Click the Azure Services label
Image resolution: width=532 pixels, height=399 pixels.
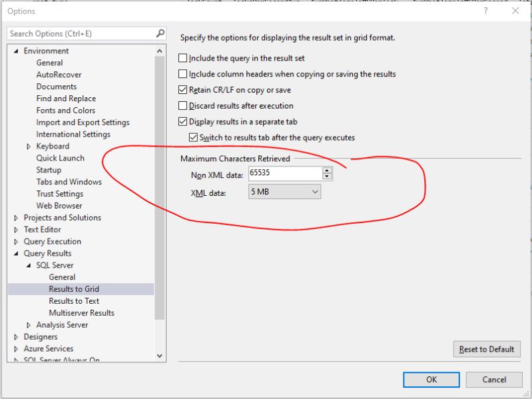click(49, 349)
